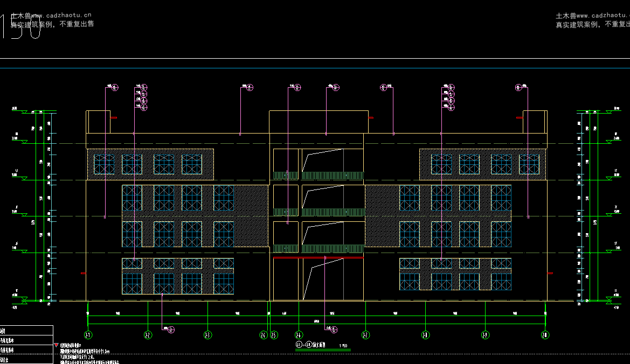Click the axis grid bubble 1-9
This screenshot has height=364, width=630.
486,335
